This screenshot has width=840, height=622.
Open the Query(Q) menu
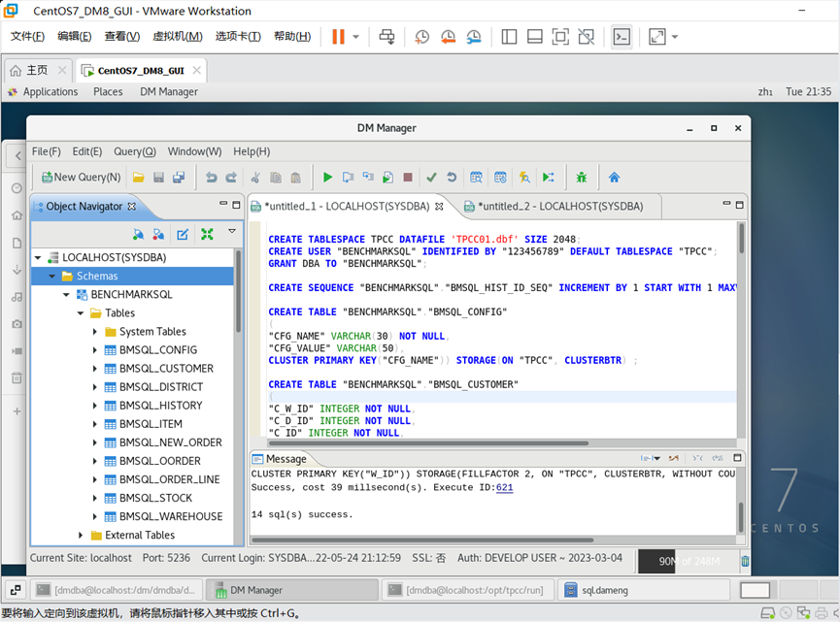point(134,151)
